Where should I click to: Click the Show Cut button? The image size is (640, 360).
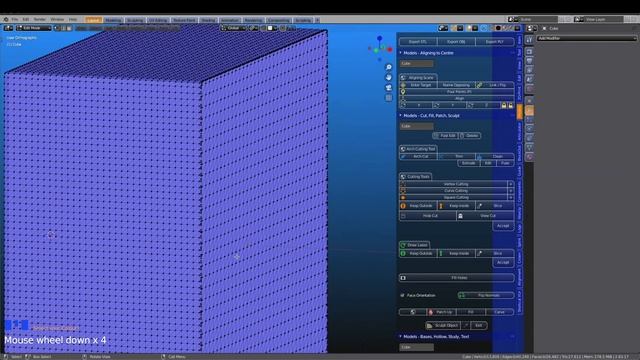point(485,216)
